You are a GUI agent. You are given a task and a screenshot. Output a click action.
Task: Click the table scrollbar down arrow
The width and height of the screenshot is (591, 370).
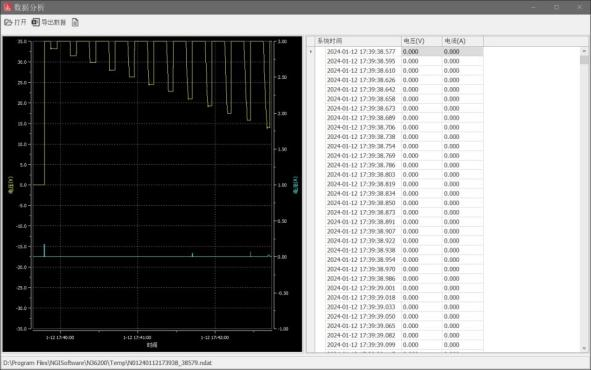(x=584, y=349)
